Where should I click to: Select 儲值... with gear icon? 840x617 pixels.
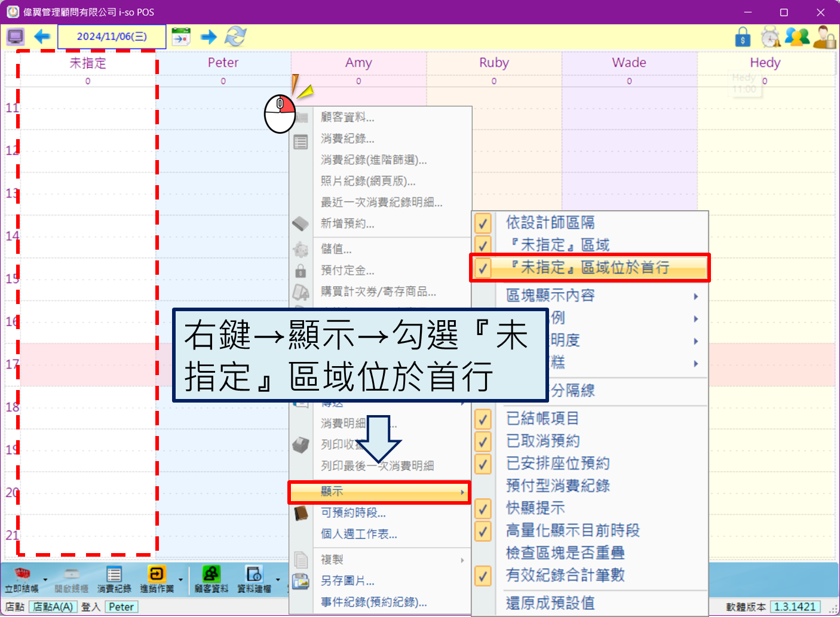point(381,249)
